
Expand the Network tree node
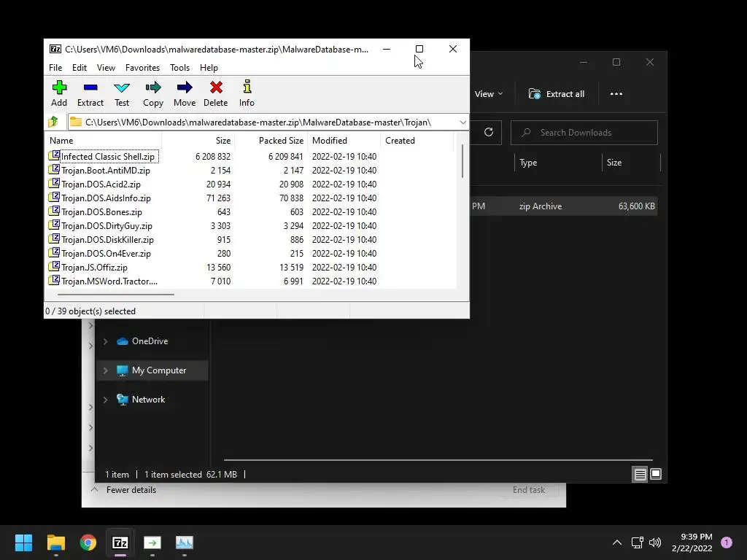point(105,400)
